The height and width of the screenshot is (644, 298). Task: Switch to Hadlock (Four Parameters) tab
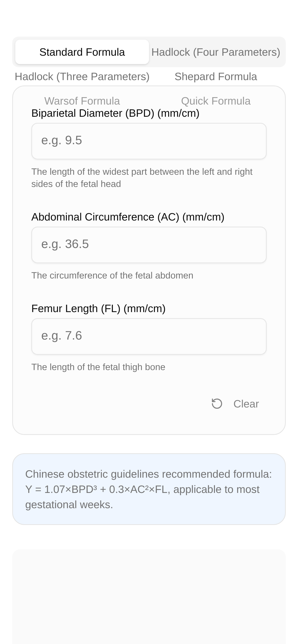point(216,52)
